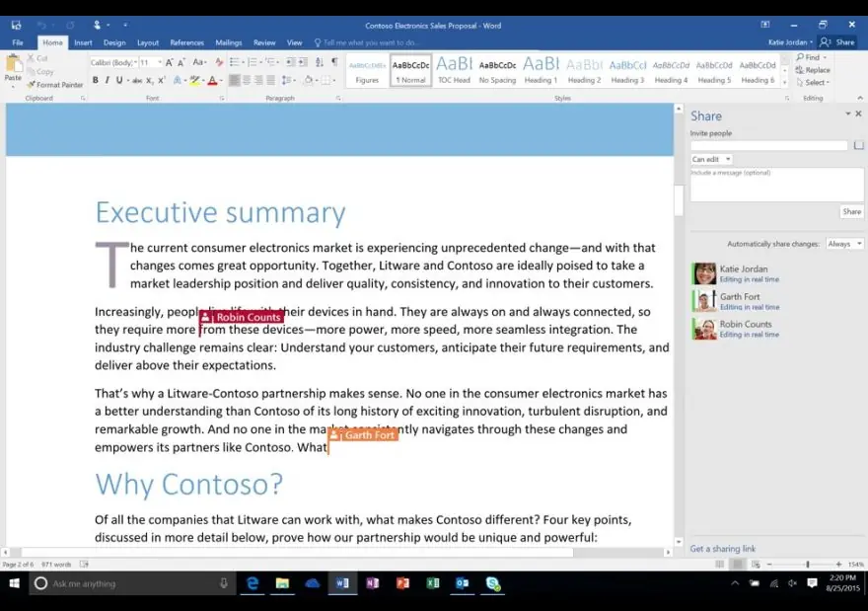The height and width of the screenshot is (611, 868).
Task: Apply the Heading 1 style
Action: coord(541,70)
